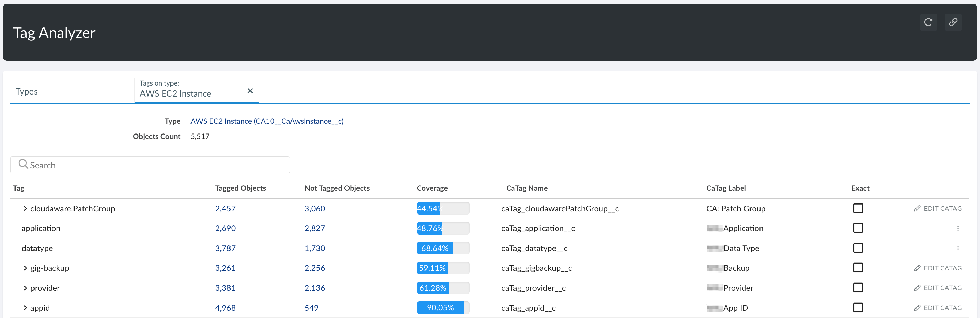Viewport: 980px width, 318px height.
Task: Click 2,136 not tagged objects link
Action: (x=315, y=288)
